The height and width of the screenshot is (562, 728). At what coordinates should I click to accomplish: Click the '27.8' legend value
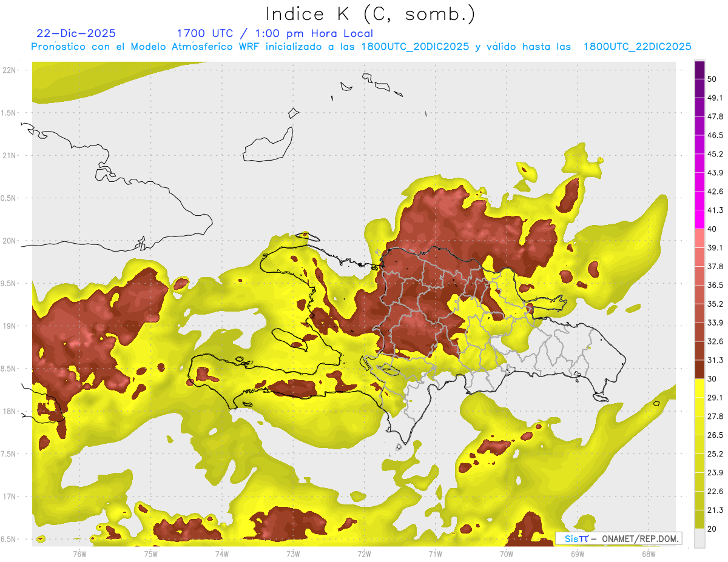click(715, 416)
